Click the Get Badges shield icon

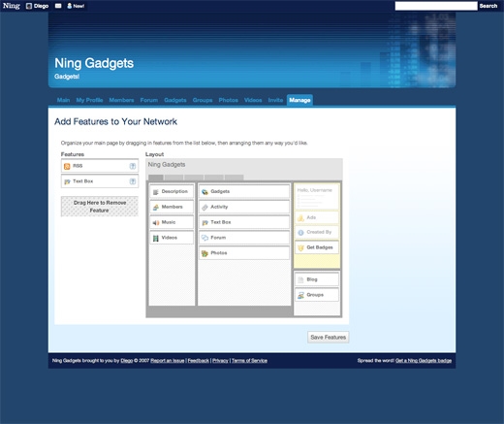coord(300,247)
